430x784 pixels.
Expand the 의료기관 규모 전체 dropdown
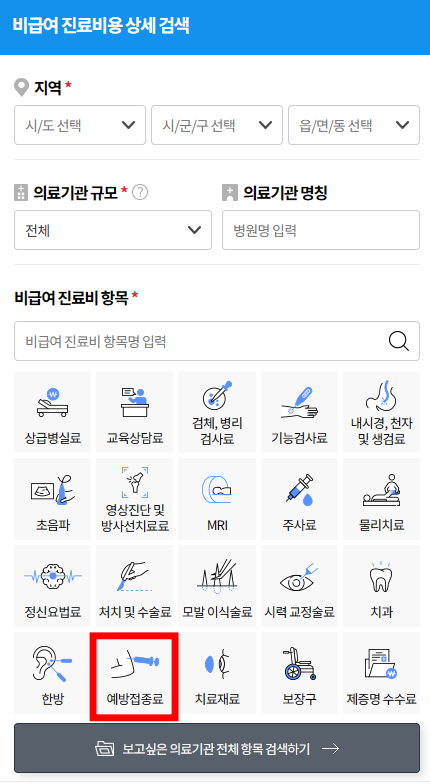point(113,230)
